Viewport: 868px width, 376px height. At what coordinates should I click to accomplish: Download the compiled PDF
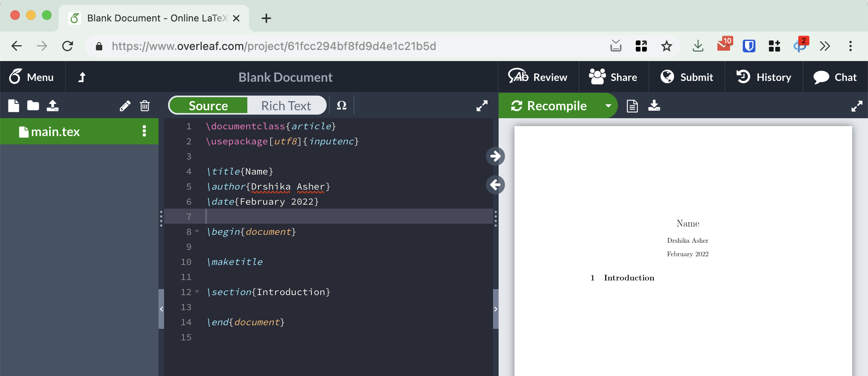pos(654,106)
